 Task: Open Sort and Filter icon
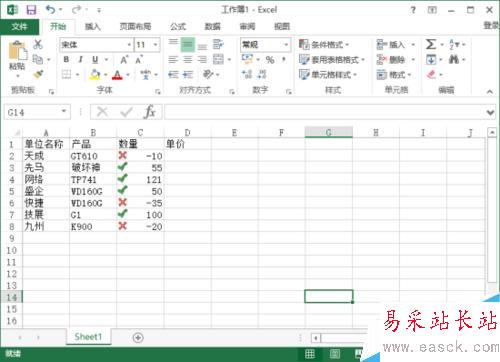tap(454, 44)
